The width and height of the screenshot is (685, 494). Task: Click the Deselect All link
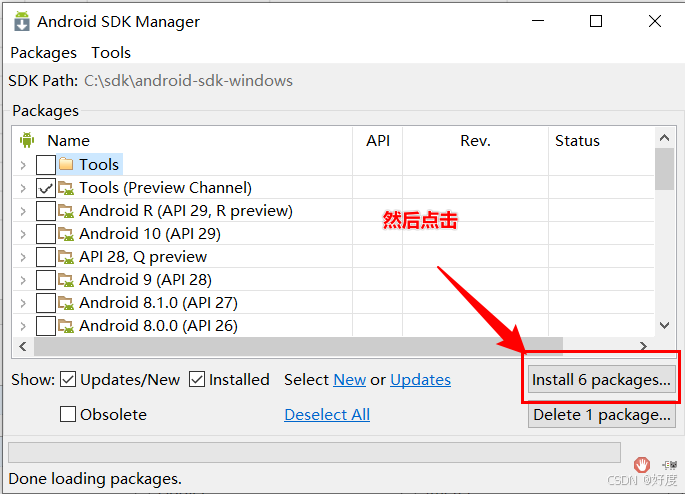[x=327, y=415]
